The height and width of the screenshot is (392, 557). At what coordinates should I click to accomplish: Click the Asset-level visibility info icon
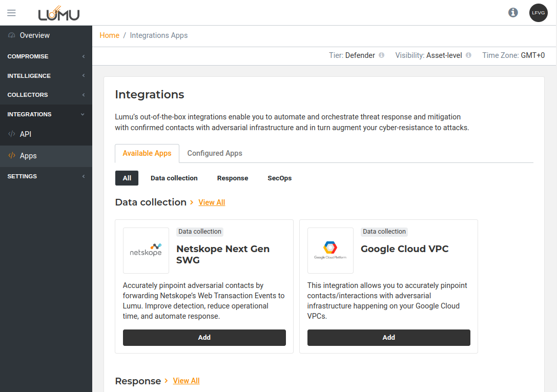click(468, 55)
